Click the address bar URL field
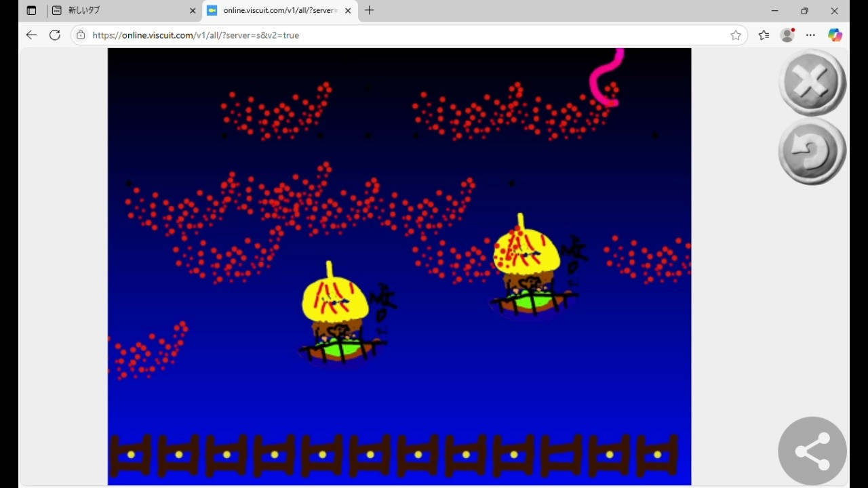The image size is (868, 488). click(x=407, y=35)
